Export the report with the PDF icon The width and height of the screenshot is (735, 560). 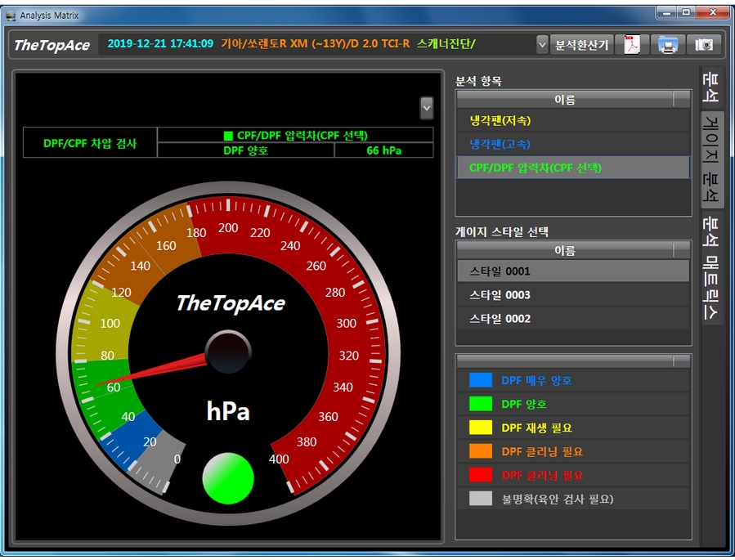(632, 45)
